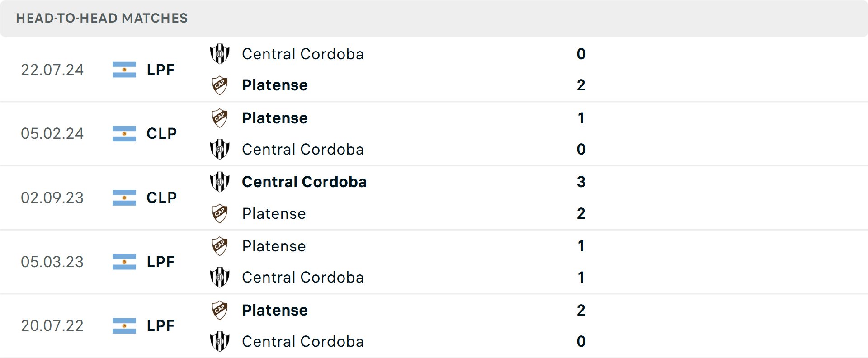The image size is (868, 358).
Task: Click the Central Cordoba crest in the 22.07.24 match
Action: coord(220,54)
